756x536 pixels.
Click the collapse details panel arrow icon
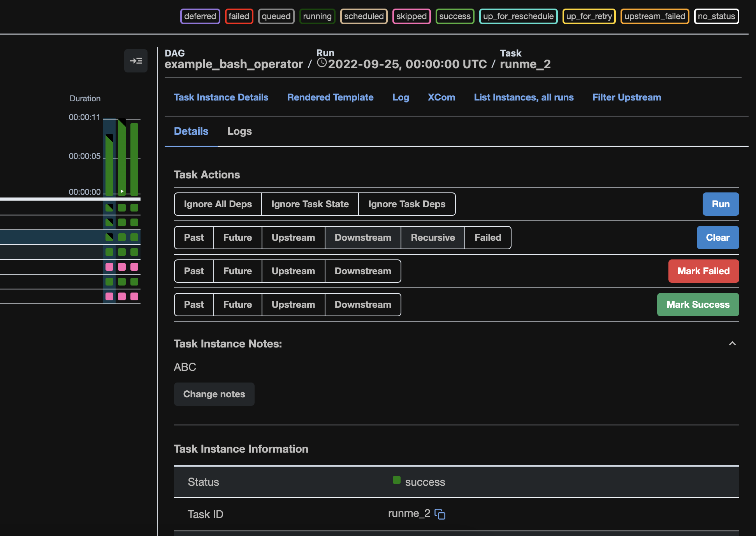click(x=135, y=61)
